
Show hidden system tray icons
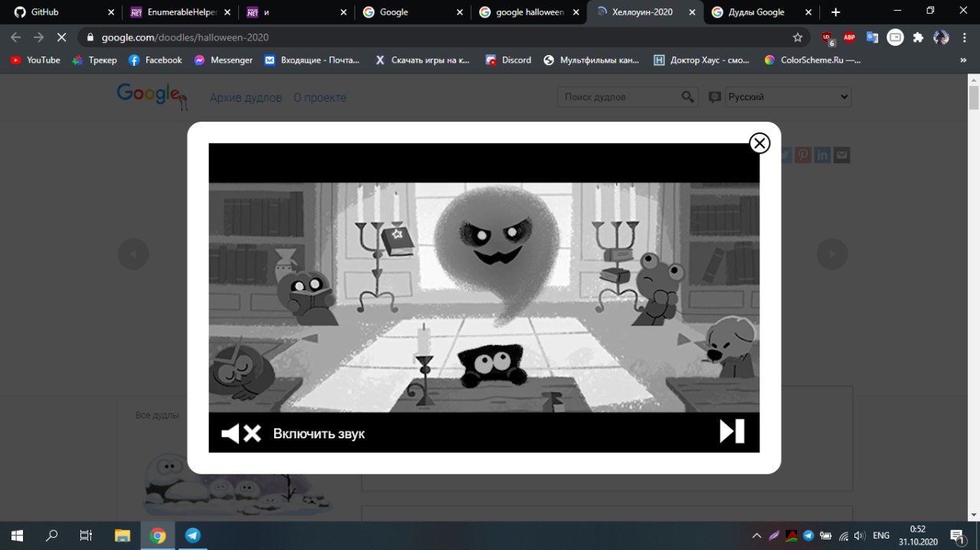click(x=756, y=535)
